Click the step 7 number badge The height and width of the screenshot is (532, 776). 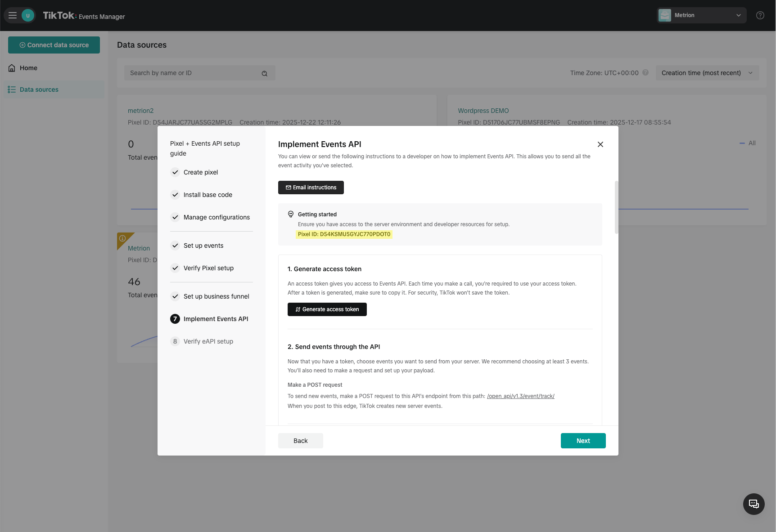175,319
